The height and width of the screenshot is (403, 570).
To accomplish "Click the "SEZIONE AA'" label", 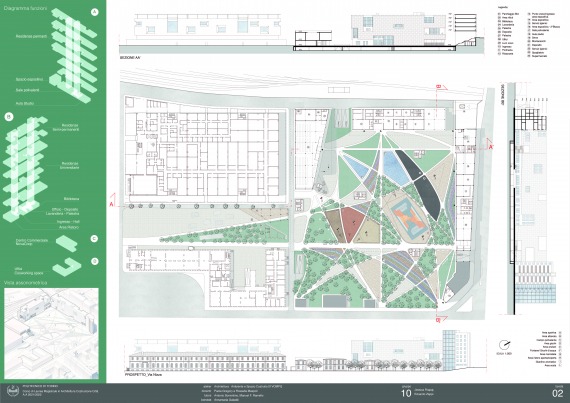I will pos(130,57).
